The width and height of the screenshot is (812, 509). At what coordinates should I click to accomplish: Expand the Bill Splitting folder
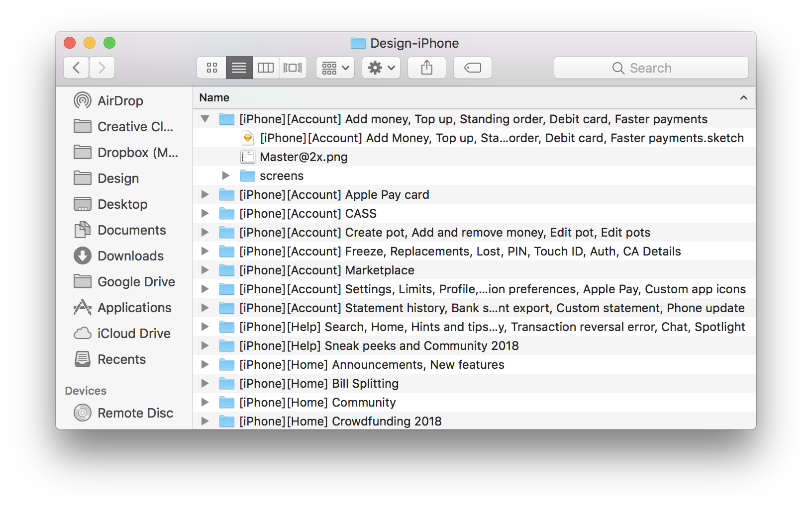[x=204, y=383]
